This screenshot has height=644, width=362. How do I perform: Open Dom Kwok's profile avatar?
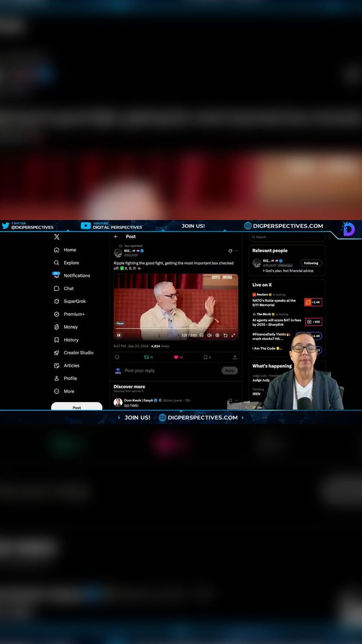click(118, 402)
